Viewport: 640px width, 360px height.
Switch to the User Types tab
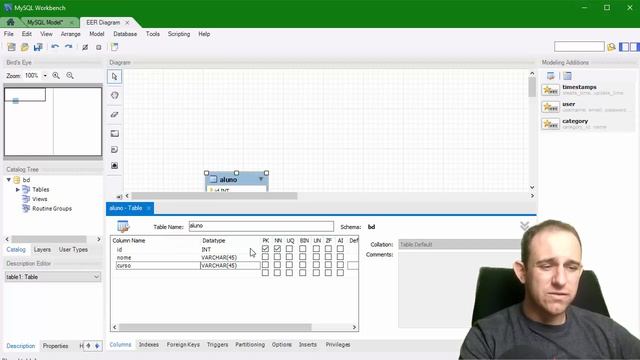(73, 249)
